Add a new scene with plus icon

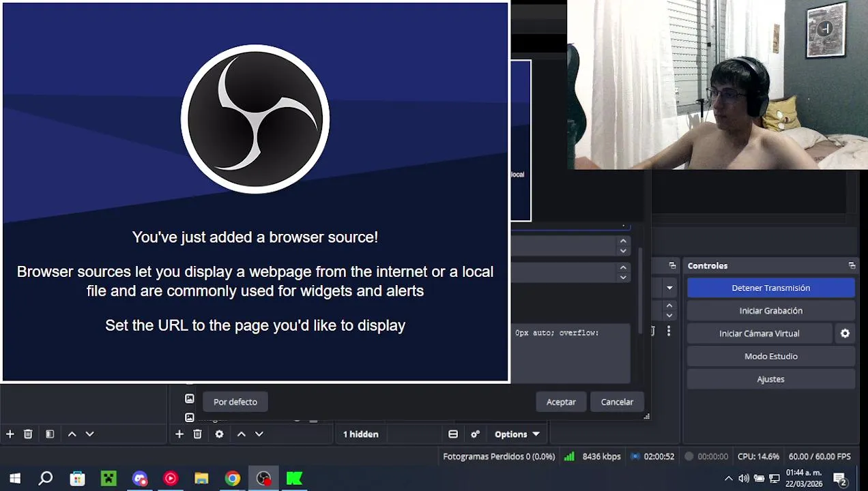tap(10, 434)
